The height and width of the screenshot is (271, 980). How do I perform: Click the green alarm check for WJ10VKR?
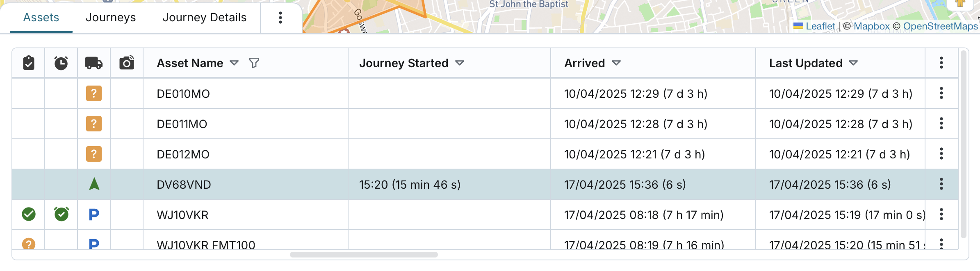(x=62, y=214)
